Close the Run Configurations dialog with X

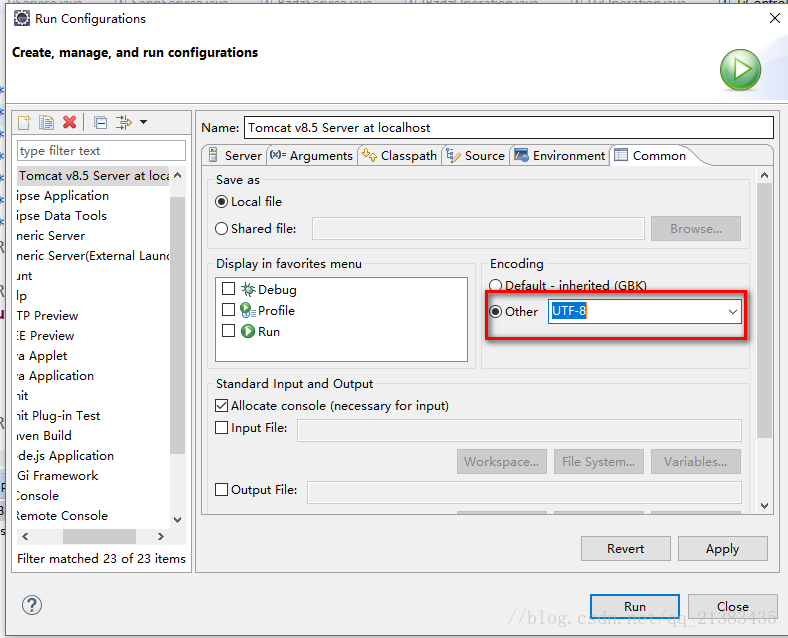tap(774, 19)
